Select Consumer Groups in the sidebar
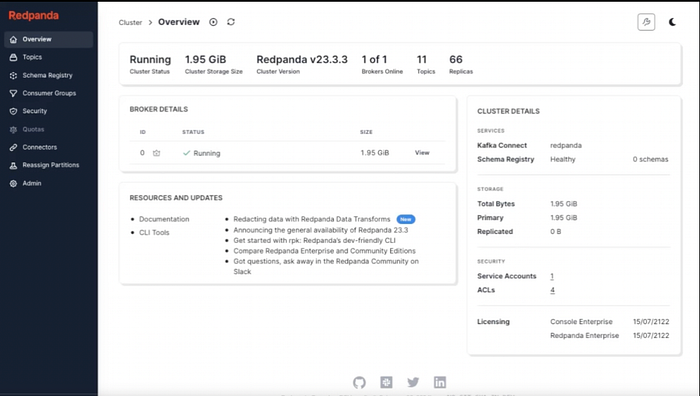This screenshot has width=700, height=396. 49,93
